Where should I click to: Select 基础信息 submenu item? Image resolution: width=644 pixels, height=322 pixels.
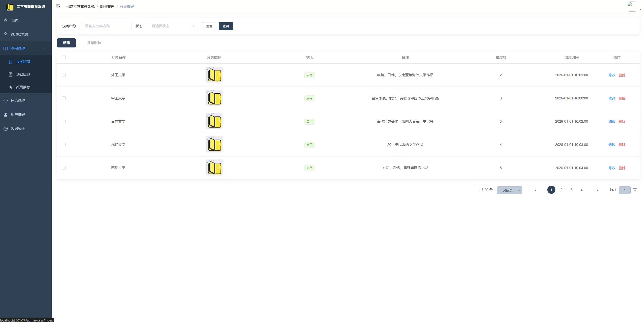pos(26,74)
